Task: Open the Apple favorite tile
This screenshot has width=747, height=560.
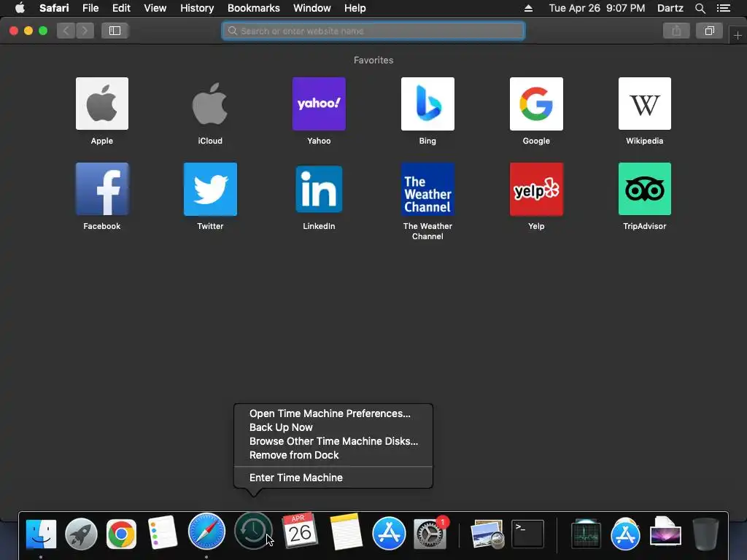Action: [x=102, y=104]
